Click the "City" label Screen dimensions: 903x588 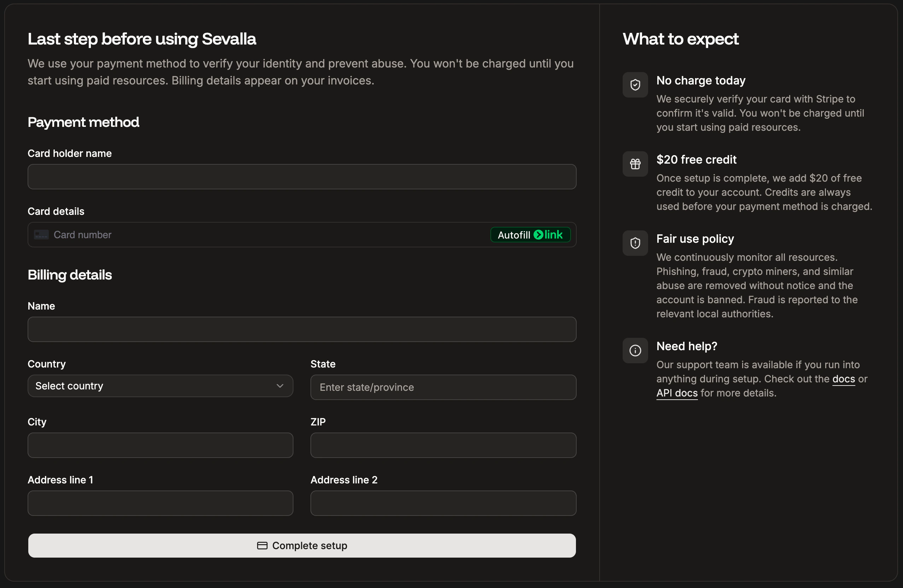point(37,422)
